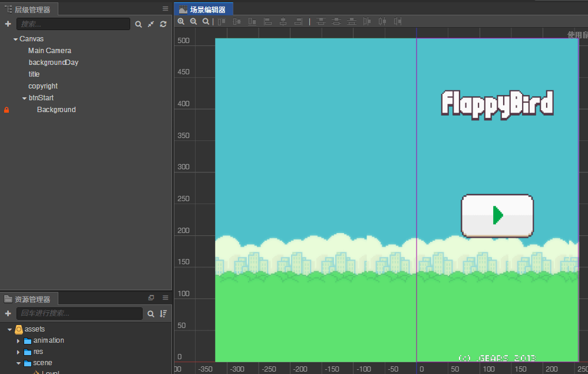Select the btnStart node

tap(41, 98)
